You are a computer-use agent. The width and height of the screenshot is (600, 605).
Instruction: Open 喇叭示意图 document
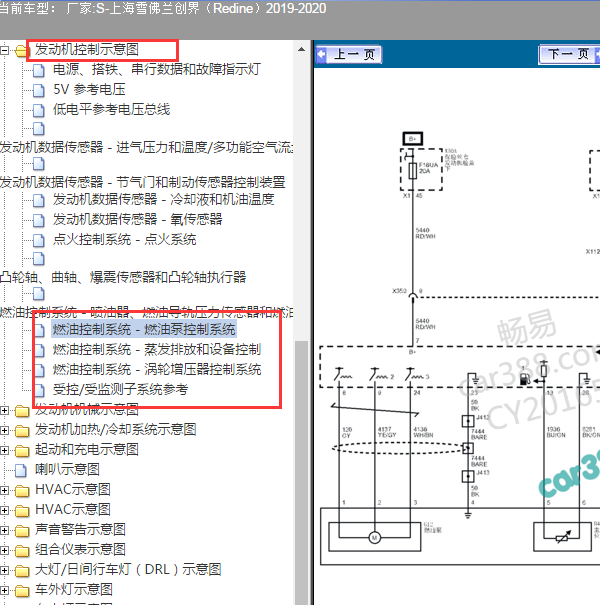67,470
